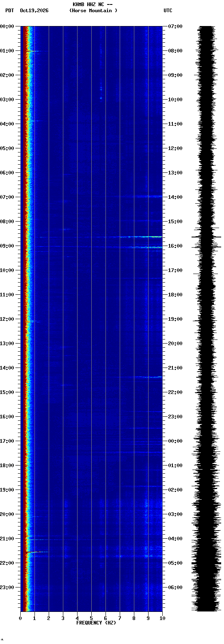Click the cyan 9 Hz streak near 14:20 PDT
224x644 pixels.
point(149,377)
